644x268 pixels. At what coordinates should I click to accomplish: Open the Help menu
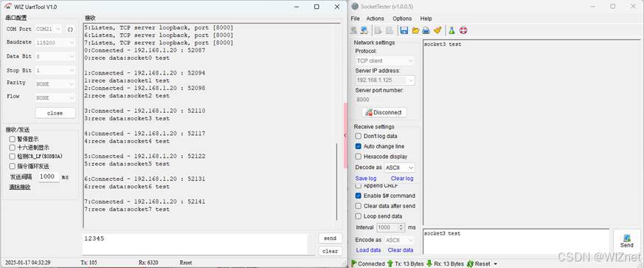pos(426,18)
